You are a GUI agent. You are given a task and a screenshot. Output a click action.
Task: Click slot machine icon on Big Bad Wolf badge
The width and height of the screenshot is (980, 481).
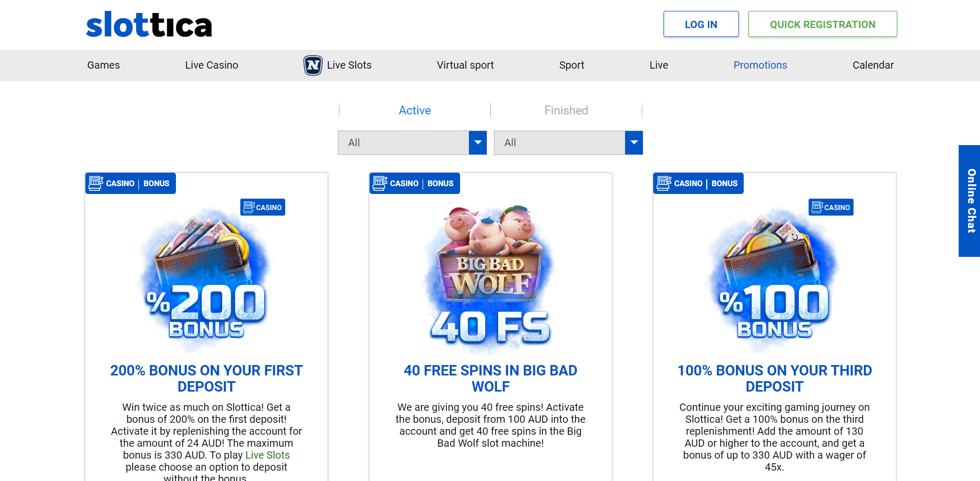click(x=380, y=183)
